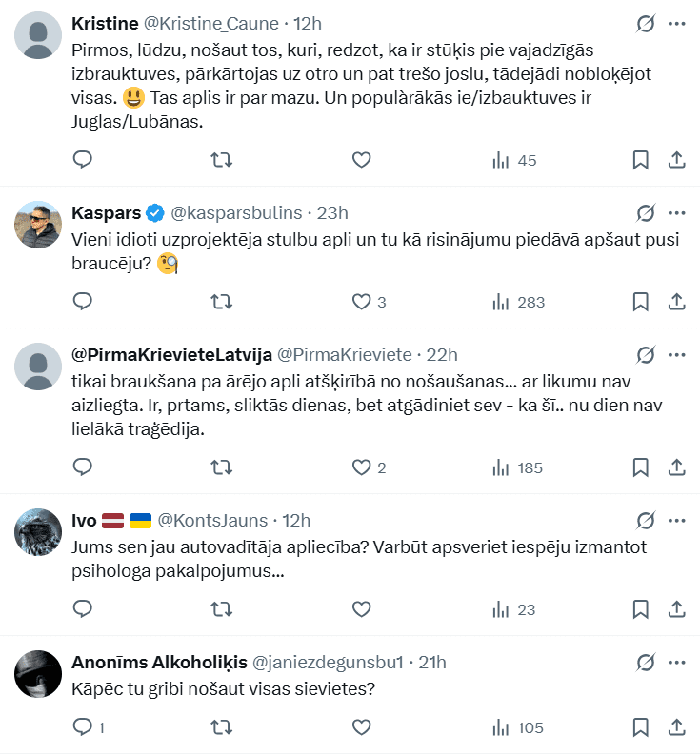This screenshot has width=700, height=755.
Task: Open more menu on Ivo's tweet
Action: [x=676, y=520]
